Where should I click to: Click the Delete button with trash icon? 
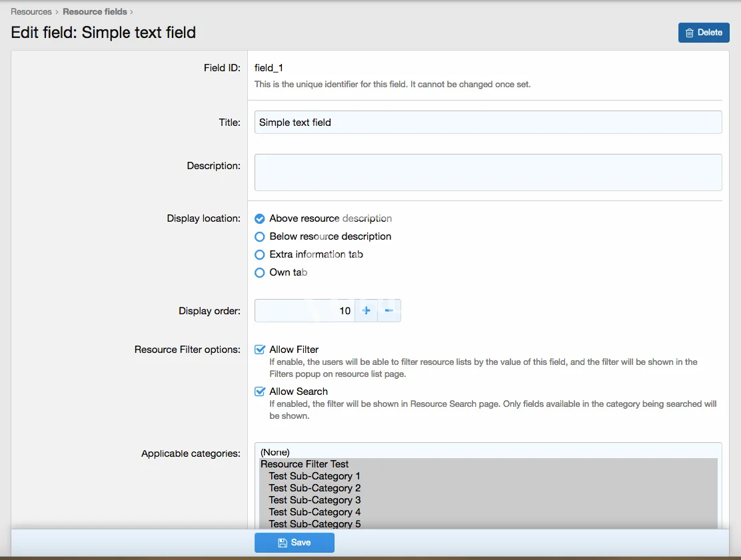pos(703,33)
